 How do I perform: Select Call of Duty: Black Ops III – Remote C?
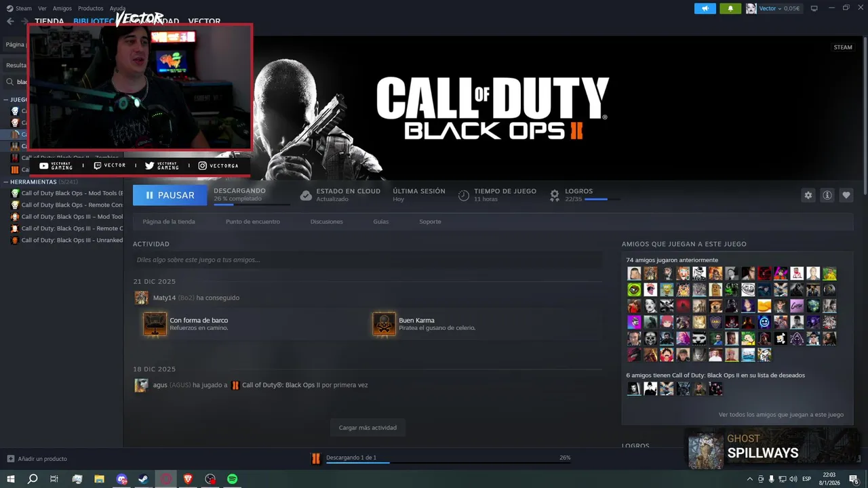click(66, 228)
